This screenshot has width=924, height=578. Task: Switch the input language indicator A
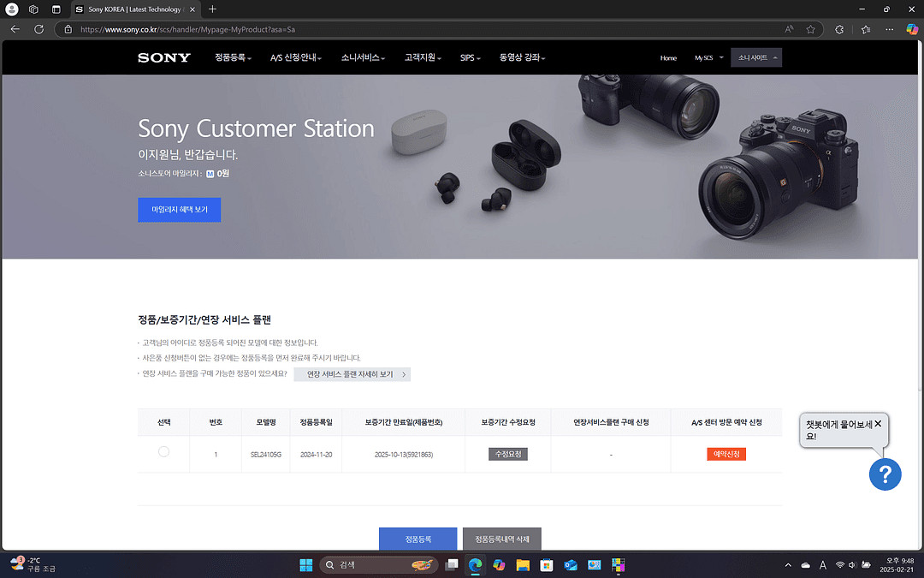click(823, 565)
